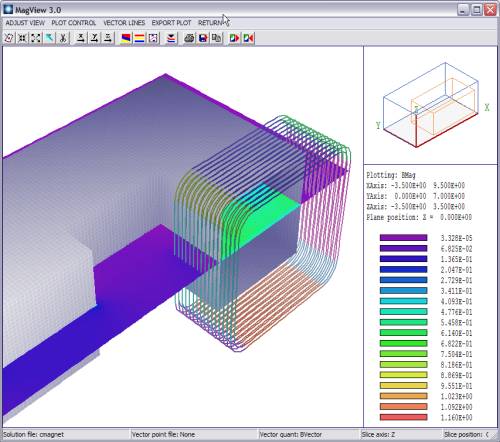
Task: Open the PLOT CONTROL menu
Action: 74,23
